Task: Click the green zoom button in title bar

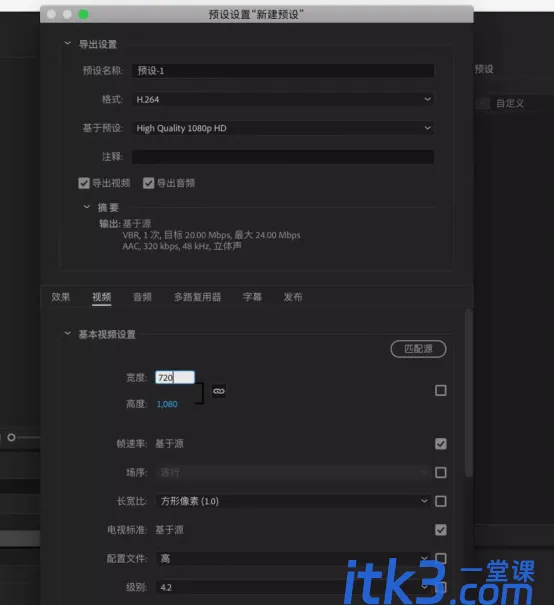Action: [x=83, y=14]
